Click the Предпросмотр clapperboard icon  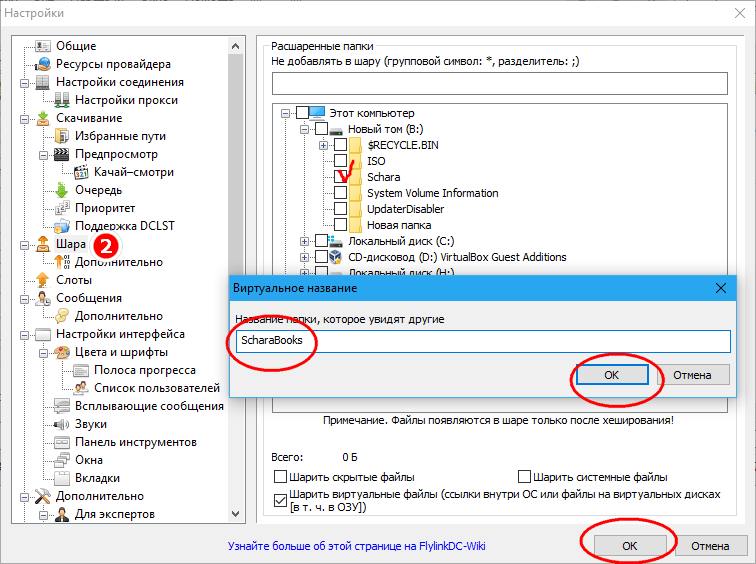[62, 154]
